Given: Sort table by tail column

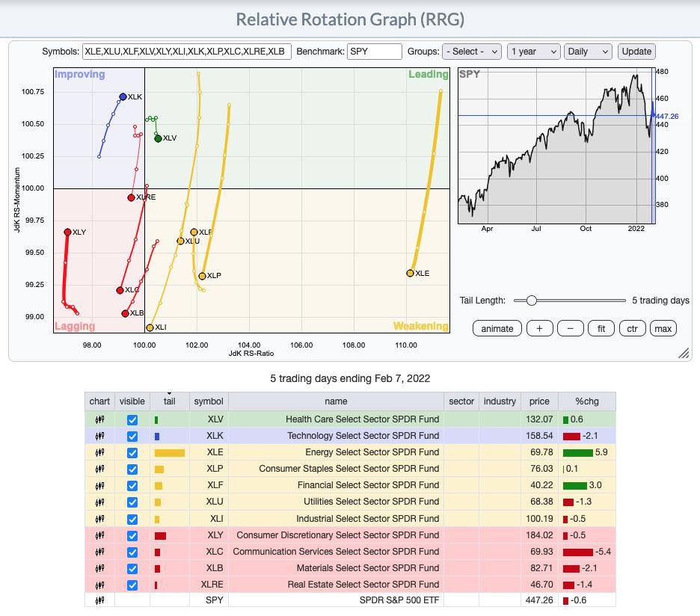Looking at the screenshot, I should point(169,401).
